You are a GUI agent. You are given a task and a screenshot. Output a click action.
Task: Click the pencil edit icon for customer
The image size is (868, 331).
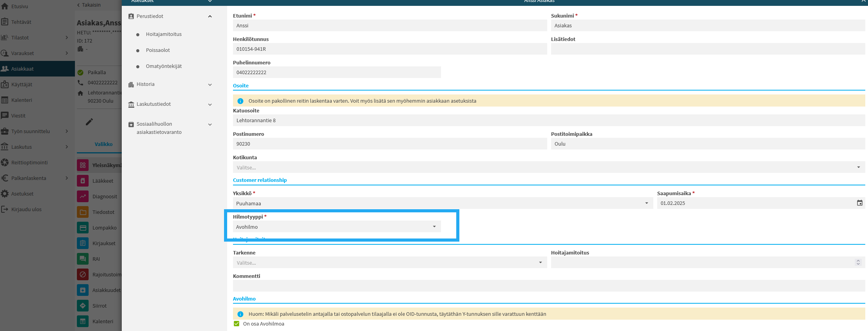(89, 122)
